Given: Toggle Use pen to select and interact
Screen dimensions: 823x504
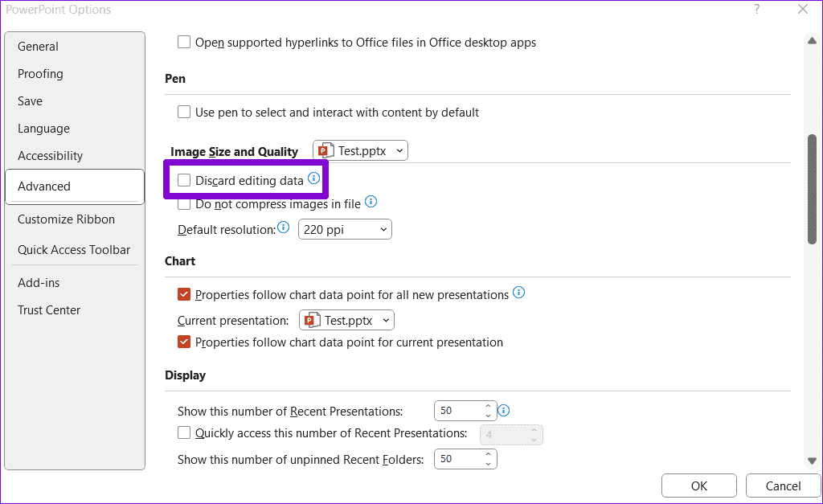Looking at the screenshot, I should [184, 113].
